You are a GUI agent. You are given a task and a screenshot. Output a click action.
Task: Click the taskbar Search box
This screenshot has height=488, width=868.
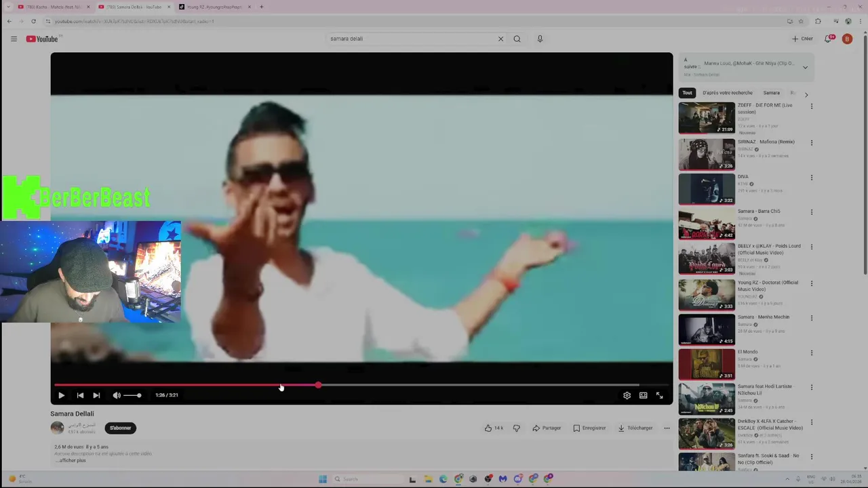click(x=366, y=479)
